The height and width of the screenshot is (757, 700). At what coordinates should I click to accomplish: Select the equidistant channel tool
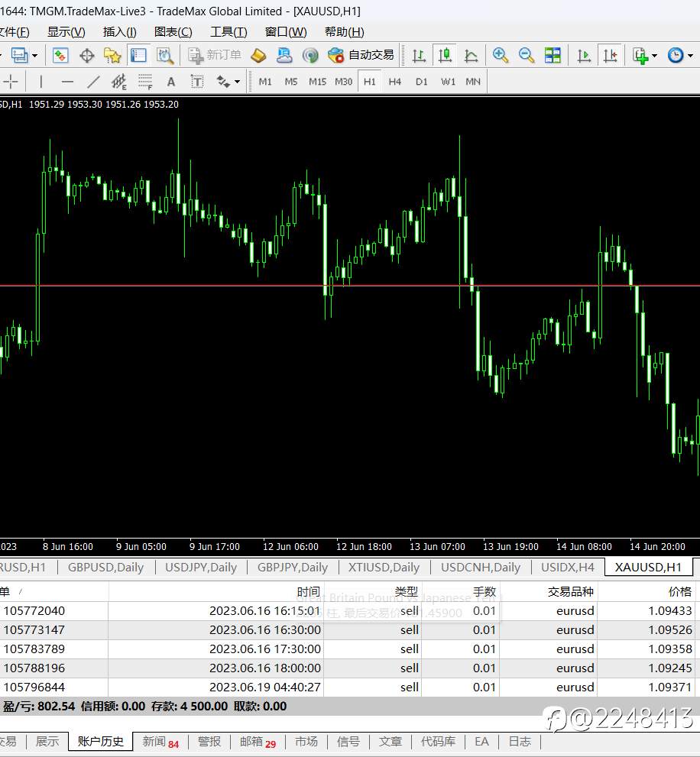point(119,82)
